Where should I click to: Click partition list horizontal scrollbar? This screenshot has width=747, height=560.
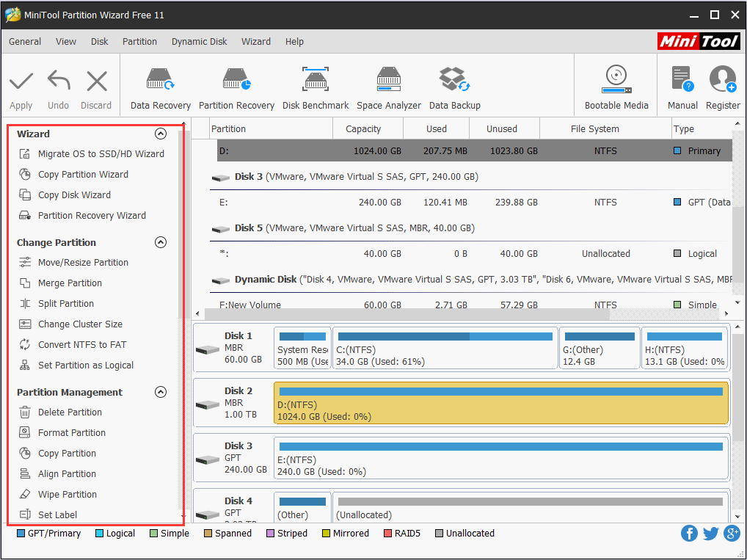coord(408,313)
